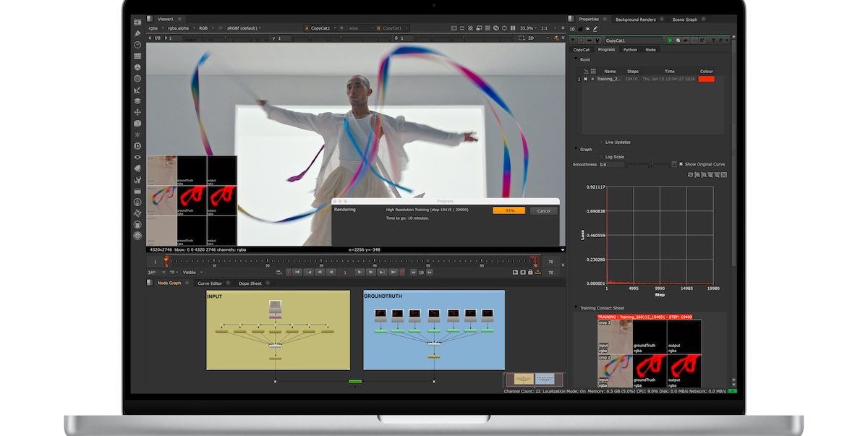The width and height of the screenshot is (868, 436).
Task: Enable the Log Scale checkbox
Action: pos(601,157)
